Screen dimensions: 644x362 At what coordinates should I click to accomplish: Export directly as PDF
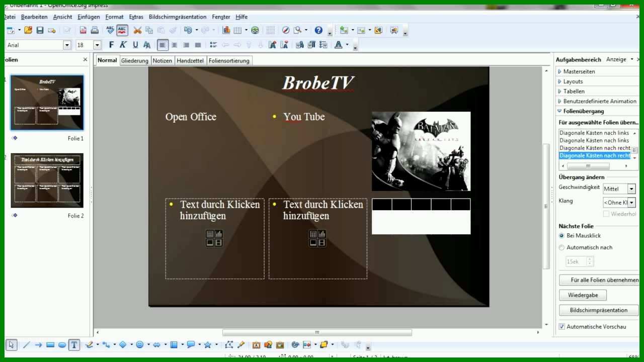(83, 30)
